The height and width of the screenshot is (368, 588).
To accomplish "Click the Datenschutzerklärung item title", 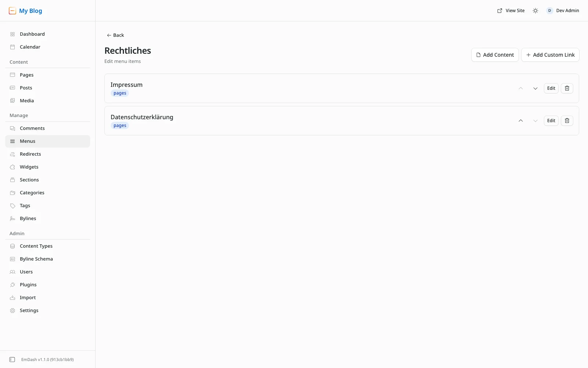I will point(142,117).
